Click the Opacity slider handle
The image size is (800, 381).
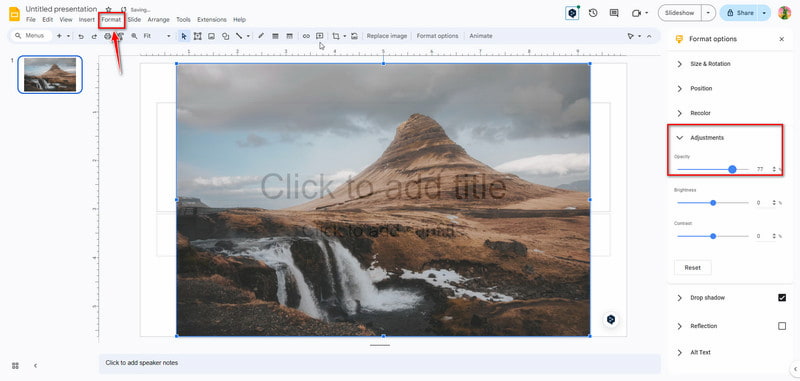click(732, 169)
